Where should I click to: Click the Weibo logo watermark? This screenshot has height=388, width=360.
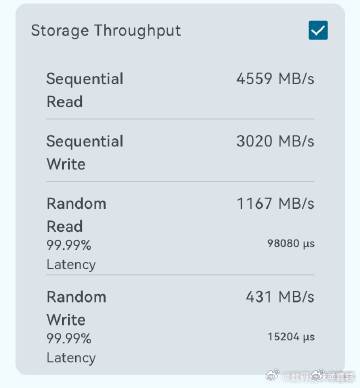coord(273,375)
